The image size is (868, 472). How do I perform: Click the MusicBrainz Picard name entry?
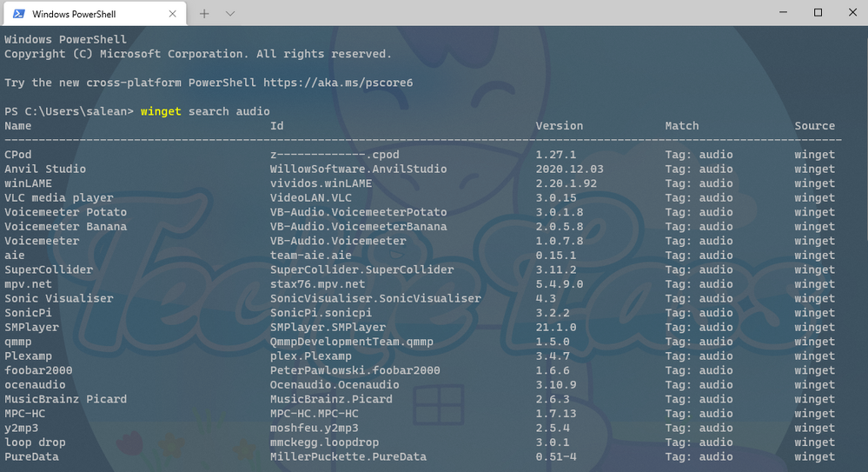pos(66,400)
